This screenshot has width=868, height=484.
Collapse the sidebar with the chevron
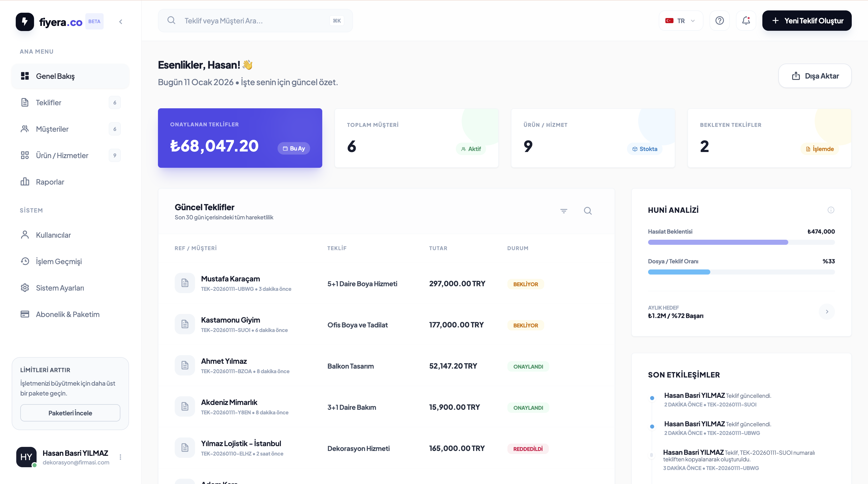click(121, 21)
